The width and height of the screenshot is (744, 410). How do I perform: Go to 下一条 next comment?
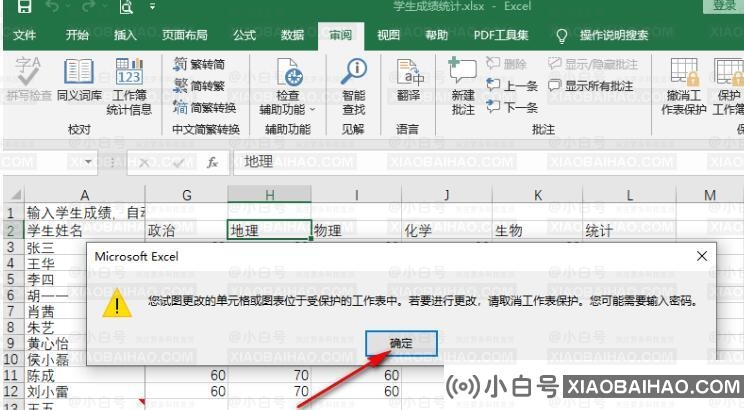(512, 108)
